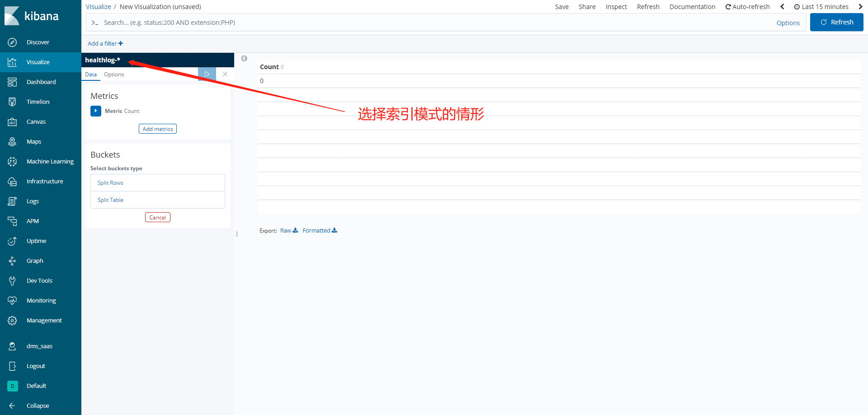
Task: Go to Visualize breadcrumb link
Action: pos(99,7)
